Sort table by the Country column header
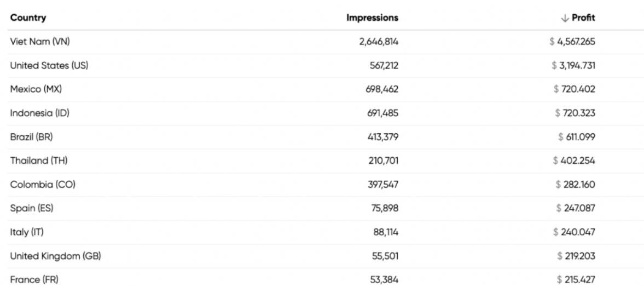644x286 pixels. pyautogui.click(x=28, y=18)
